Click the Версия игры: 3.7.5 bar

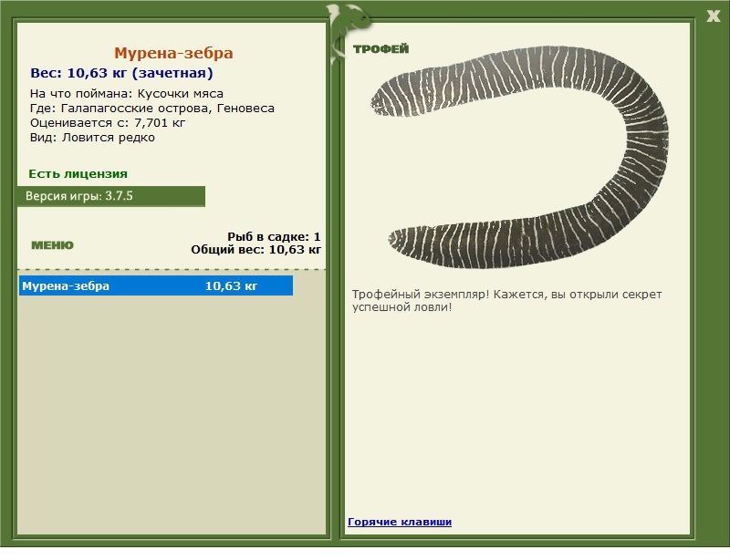tap(110, 196)
